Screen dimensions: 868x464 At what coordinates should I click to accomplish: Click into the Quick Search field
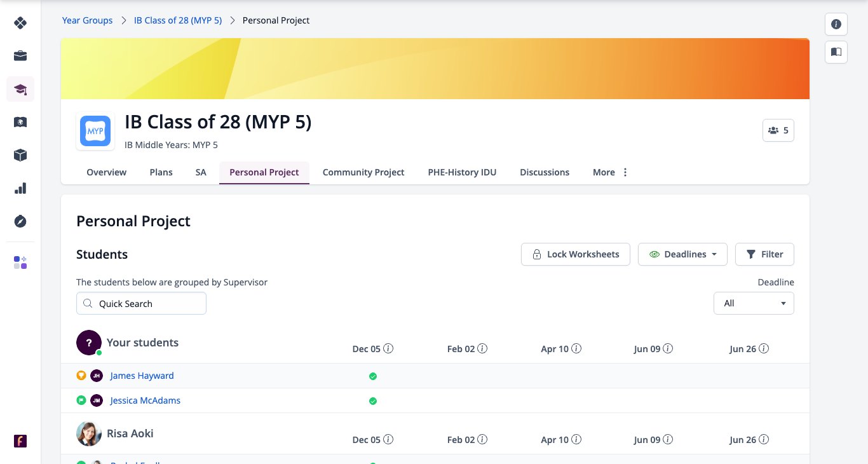tap(141, 303)
